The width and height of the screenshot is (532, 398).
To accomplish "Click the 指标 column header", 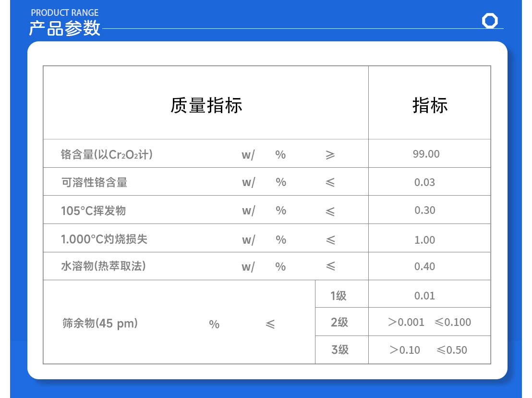I will [x=430, y=105].
